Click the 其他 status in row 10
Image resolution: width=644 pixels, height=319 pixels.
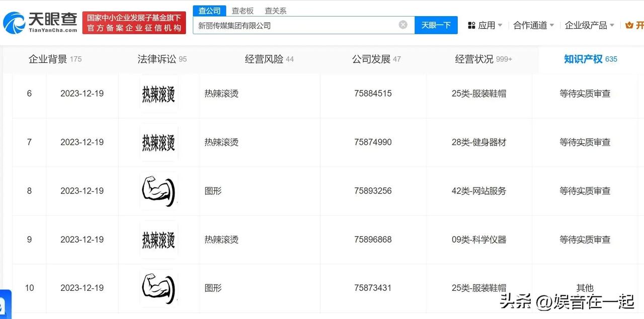point(585,288)
